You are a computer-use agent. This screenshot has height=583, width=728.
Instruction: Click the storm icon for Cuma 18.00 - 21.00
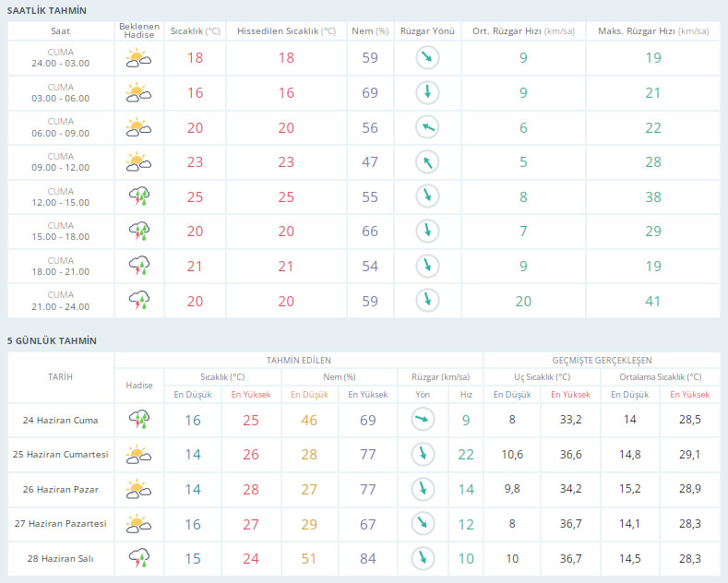click(x=138, y=266)
